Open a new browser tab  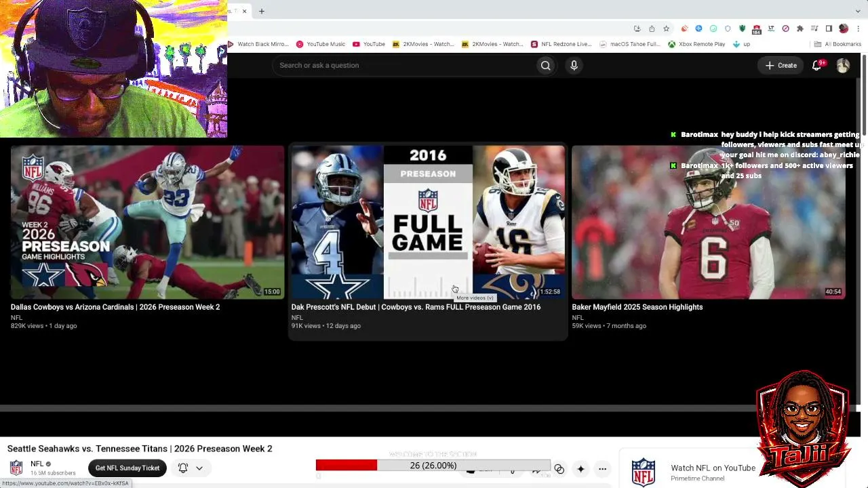pos(262,11)
